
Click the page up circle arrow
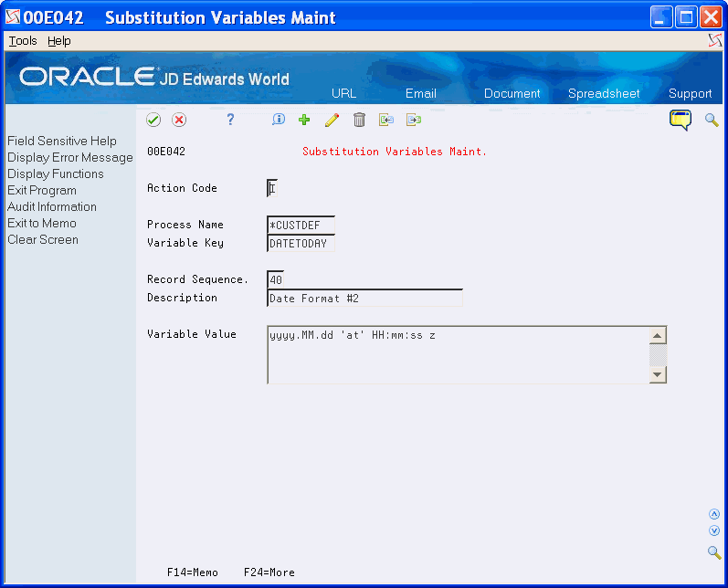(x=714, y=514)
